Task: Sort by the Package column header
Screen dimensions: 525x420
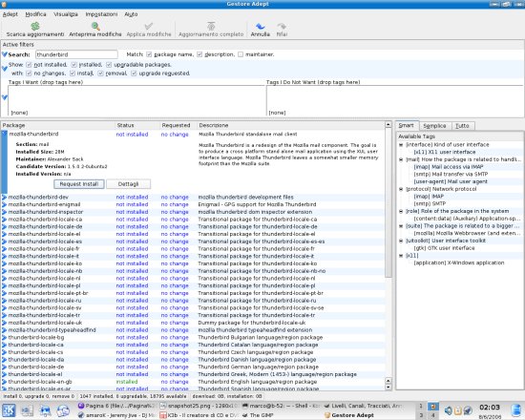Action: point(57,125)
